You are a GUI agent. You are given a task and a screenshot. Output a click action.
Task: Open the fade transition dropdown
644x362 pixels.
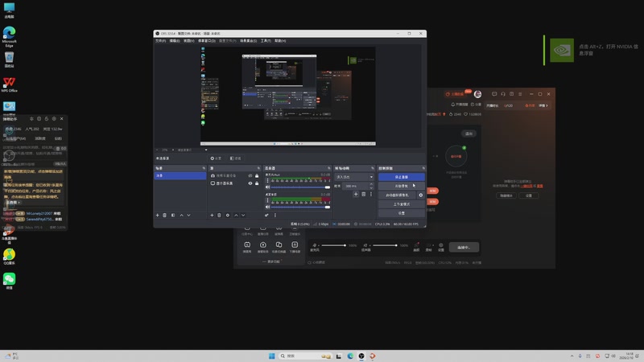point(354,177)
